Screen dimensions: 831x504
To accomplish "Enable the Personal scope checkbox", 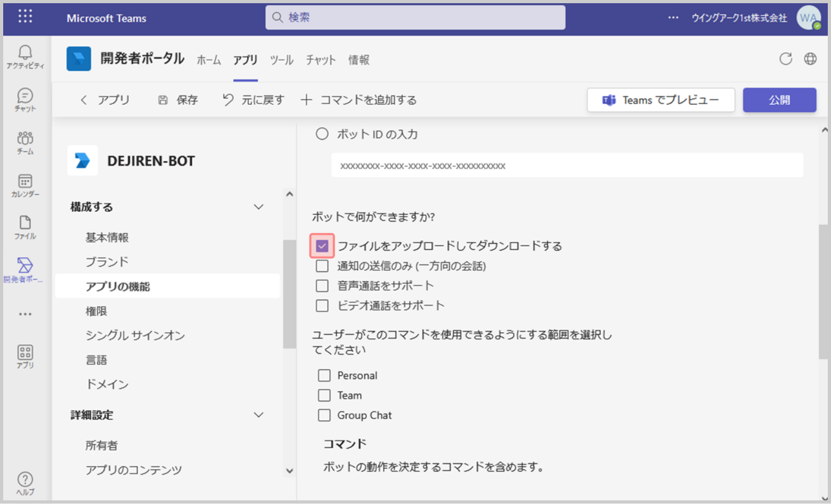I will (x=324, y=376).
